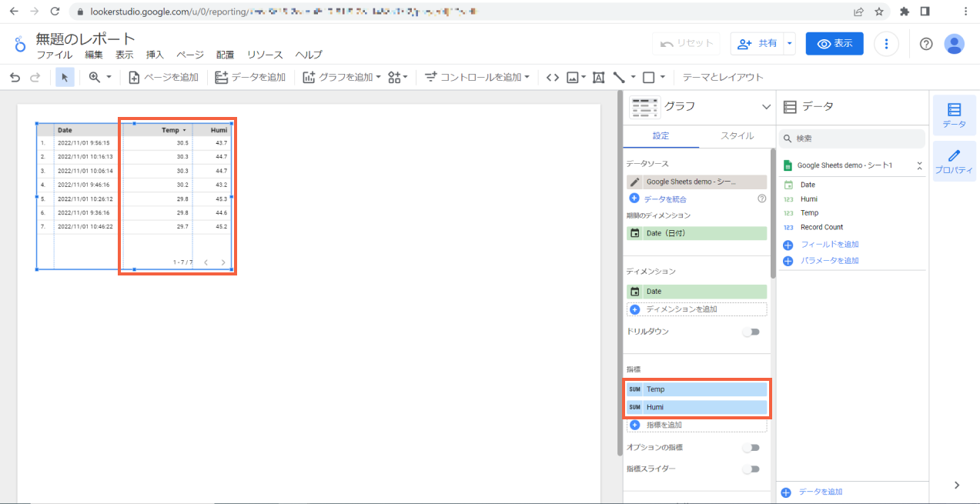Select the text box tool
Image resolution: width=980 pixels, height=504 pixels.
(x=598, y=77)
